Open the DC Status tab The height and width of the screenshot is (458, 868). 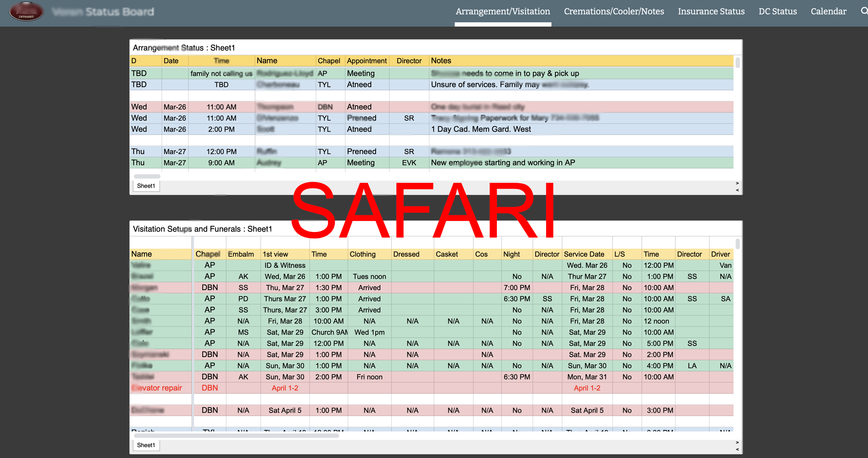(777, 11)
